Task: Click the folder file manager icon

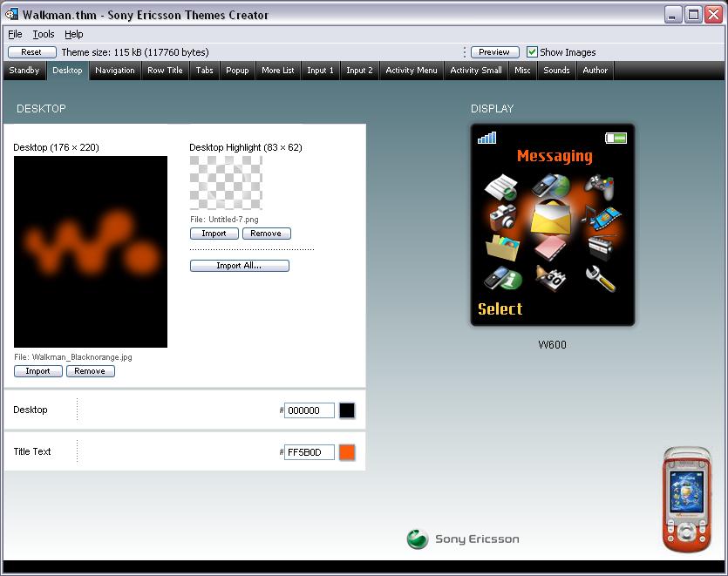Action: point(502,247)
